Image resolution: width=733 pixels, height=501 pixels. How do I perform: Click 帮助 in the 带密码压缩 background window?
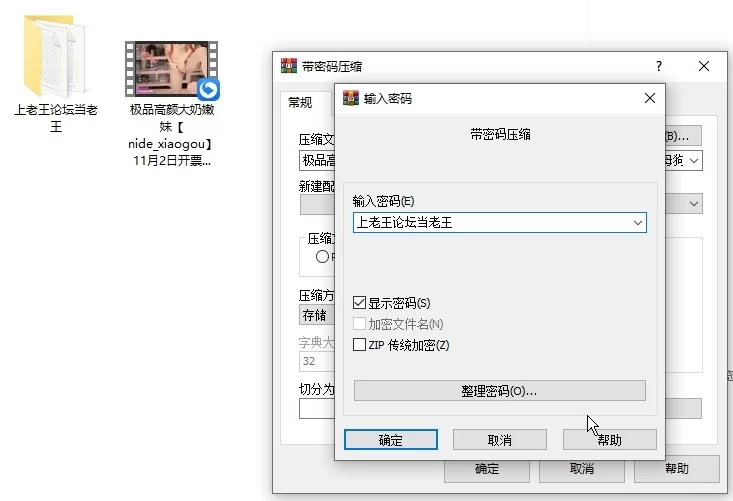tap(676, 469)
